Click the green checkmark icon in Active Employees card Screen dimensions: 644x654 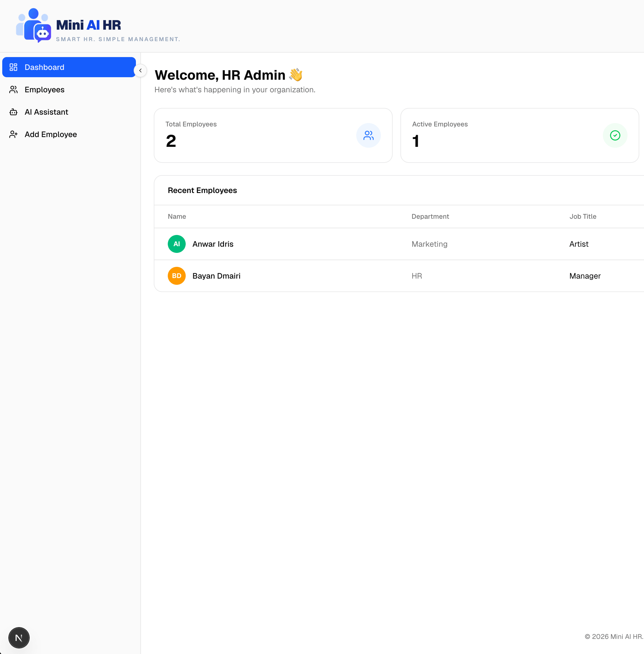coord(615,135)
